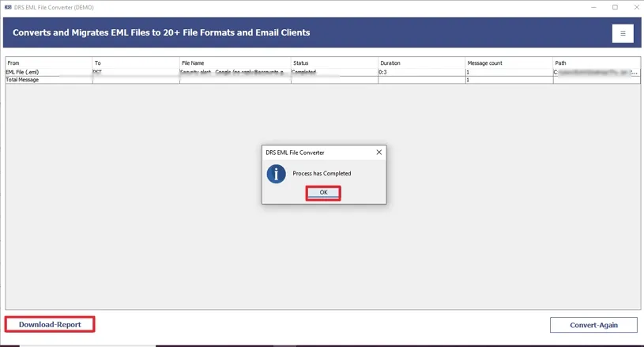The image size is (644, 347).
Task: Click the Convert-Again button
Action: point(593,325)
